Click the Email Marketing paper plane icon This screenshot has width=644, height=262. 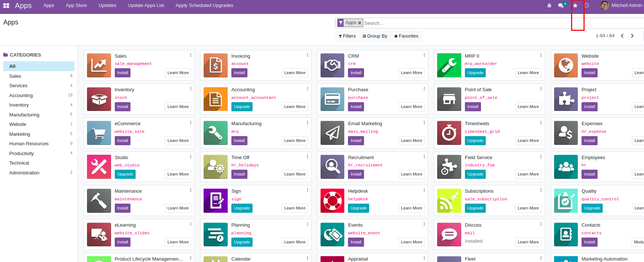click(x=333, y=133)
